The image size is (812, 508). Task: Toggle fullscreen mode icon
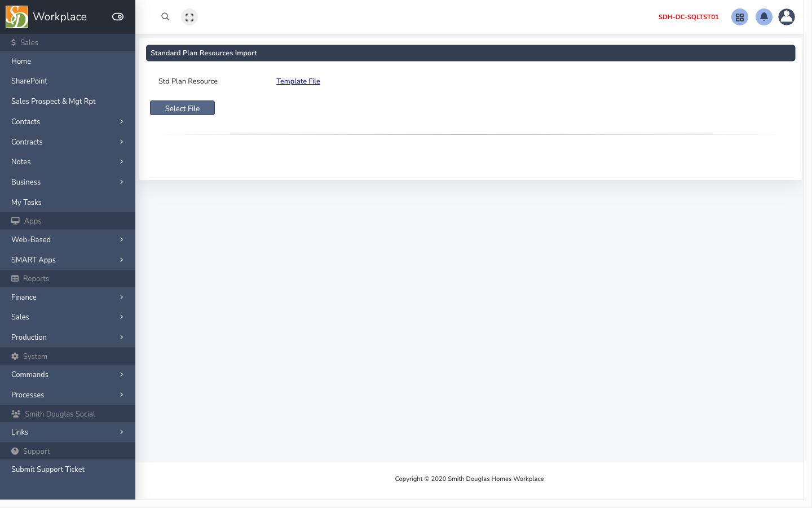tap(189, 17)
